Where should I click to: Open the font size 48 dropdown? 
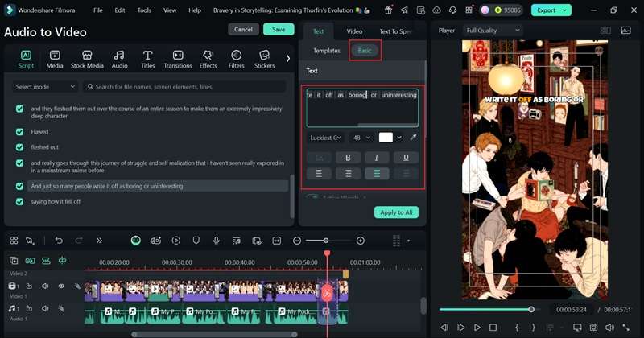point(361,138)
